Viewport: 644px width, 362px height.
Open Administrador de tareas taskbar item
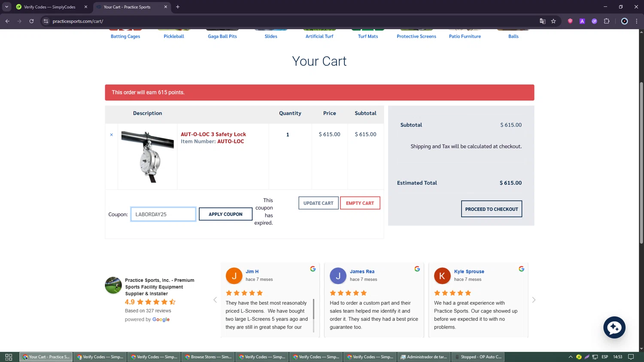tap(424, 357)
